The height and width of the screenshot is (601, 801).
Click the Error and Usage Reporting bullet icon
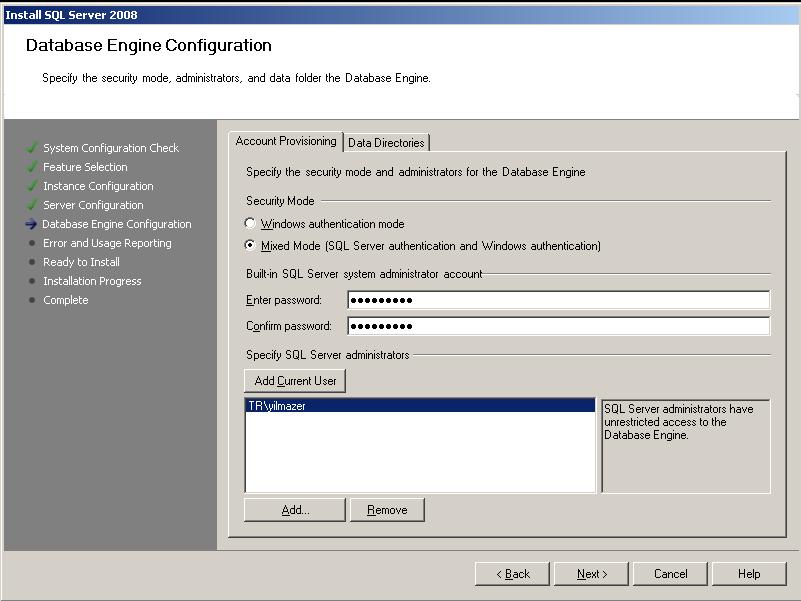click(32, 243)
